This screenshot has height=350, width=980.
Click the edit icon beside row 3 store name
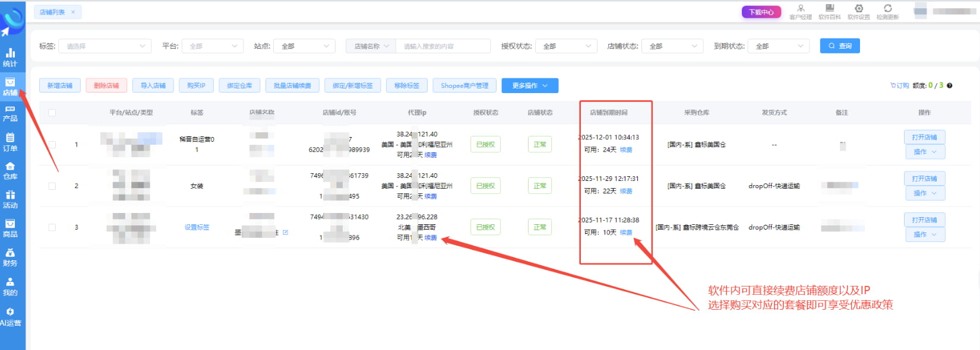[286, 232]
